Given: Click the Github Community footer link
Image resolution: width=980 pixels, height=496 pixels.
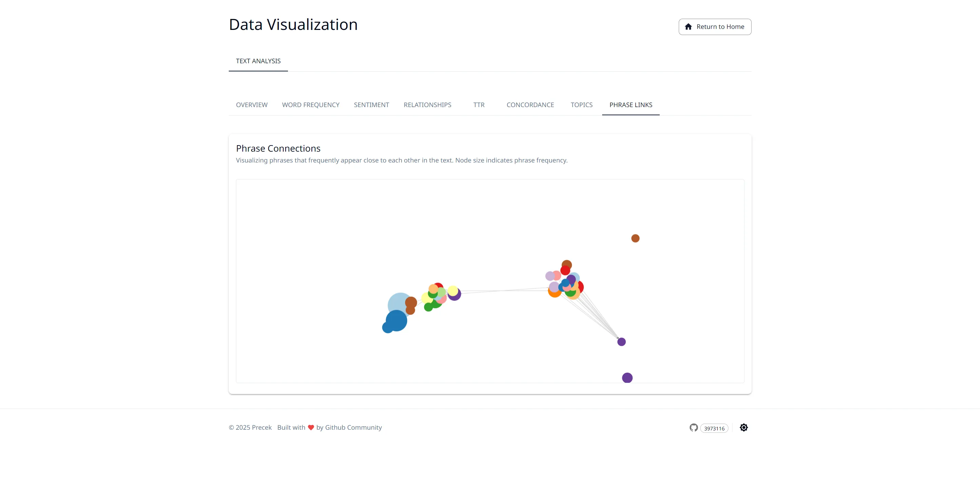Looking at the screenshot, I should click(353, 427).
